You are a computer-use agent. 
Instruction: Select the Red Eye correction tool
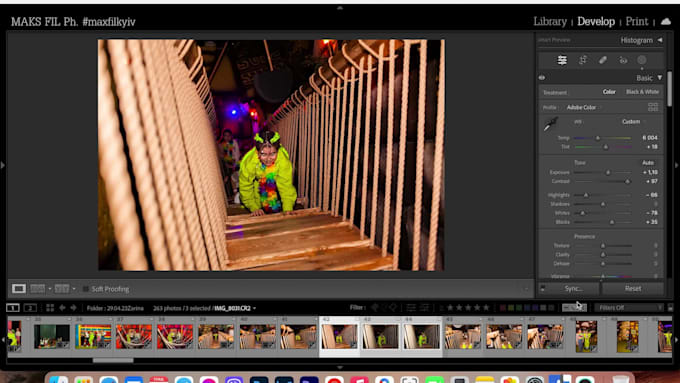[623, 60]
